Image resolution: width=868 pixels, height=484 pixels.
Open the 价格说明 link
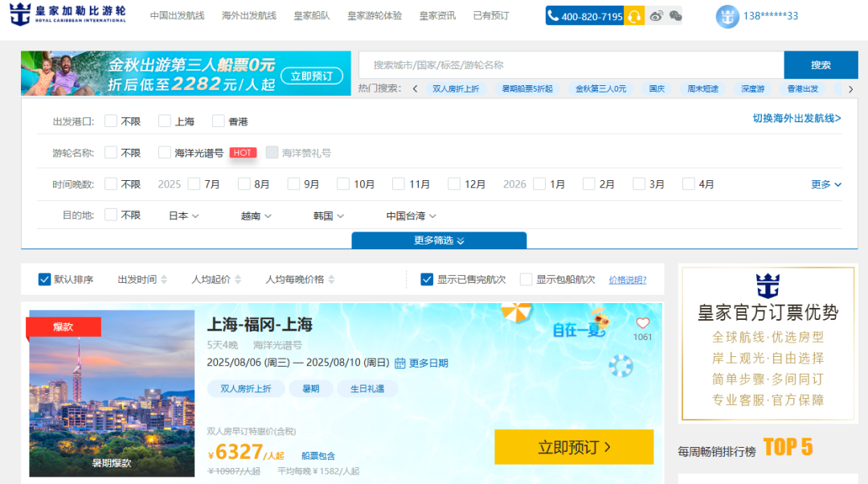point(628,280)
